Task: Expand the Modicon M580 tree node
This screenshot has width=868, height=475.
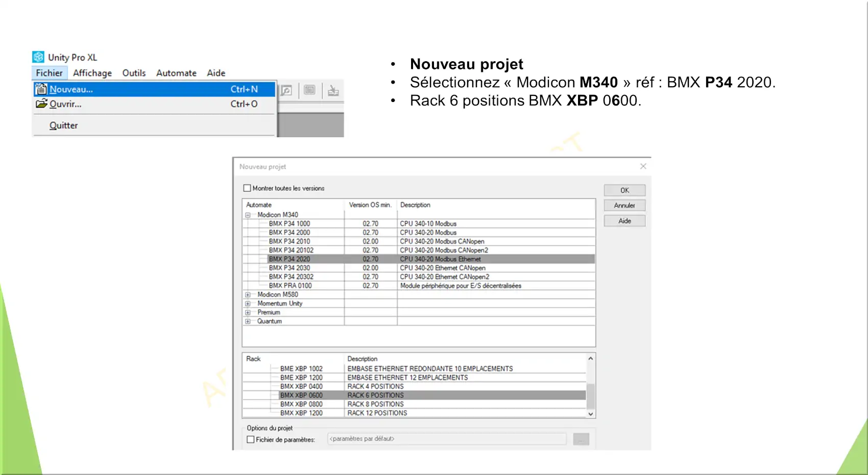Action: [x=248, y=295]
